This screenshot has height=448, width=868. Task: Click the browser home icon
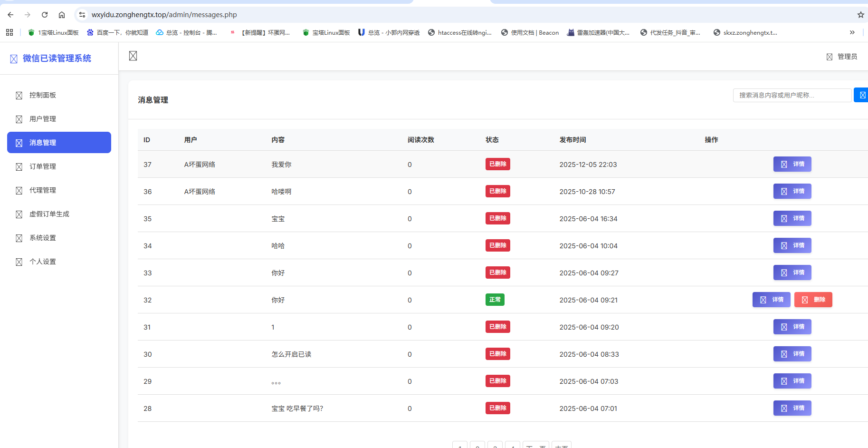62,15
